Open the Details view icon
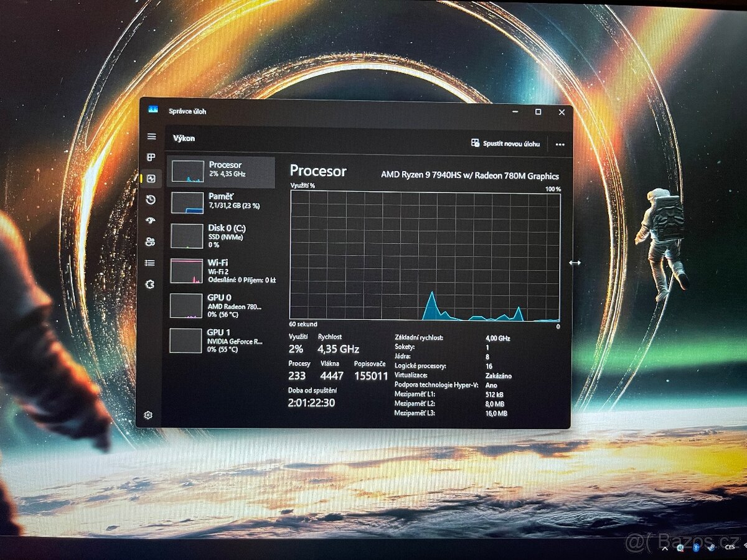The image size is (747, 560). [150, 263]
